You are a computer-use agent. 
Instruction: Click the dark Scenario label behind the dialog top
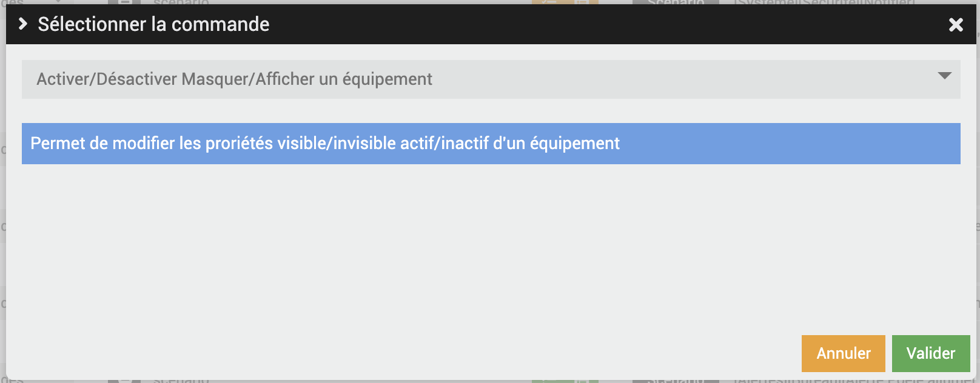tap(675, 2)
